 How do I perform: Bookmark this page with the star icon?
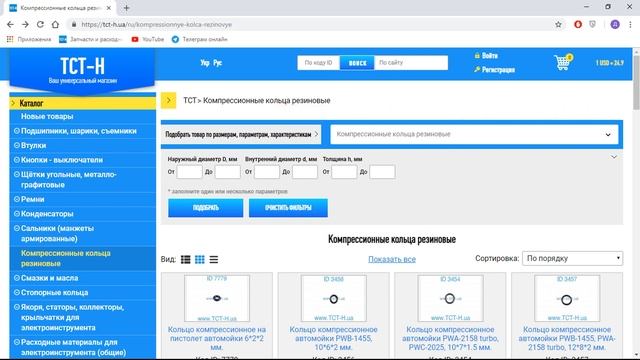coord(558,24)
